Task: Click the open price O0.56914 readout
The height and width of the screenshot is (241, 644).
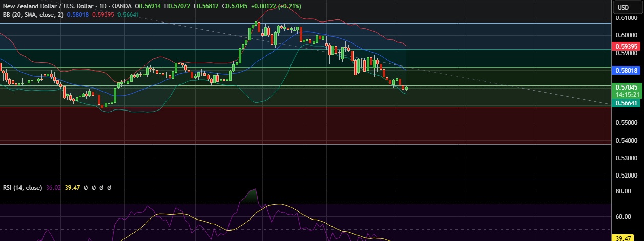Action: (x=147, y=6)
